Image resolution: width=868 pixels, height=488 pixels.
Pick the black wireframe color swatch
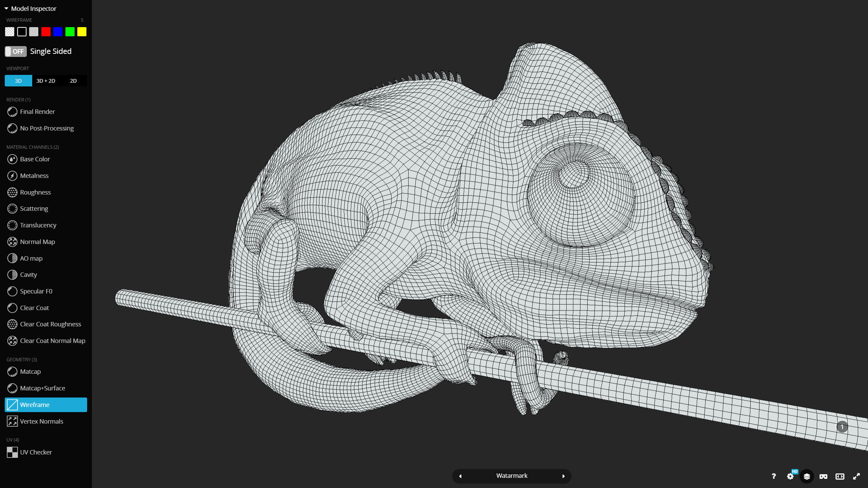[22, 32]
